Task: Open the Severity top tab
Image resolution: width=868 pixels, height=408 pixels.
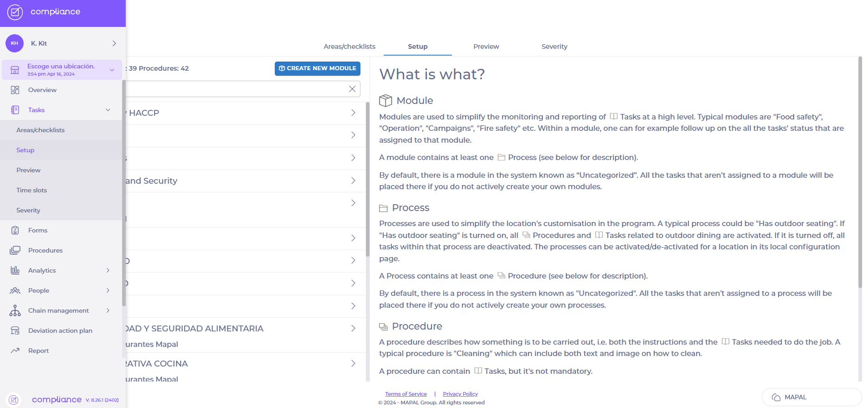Action: [555, 46]
